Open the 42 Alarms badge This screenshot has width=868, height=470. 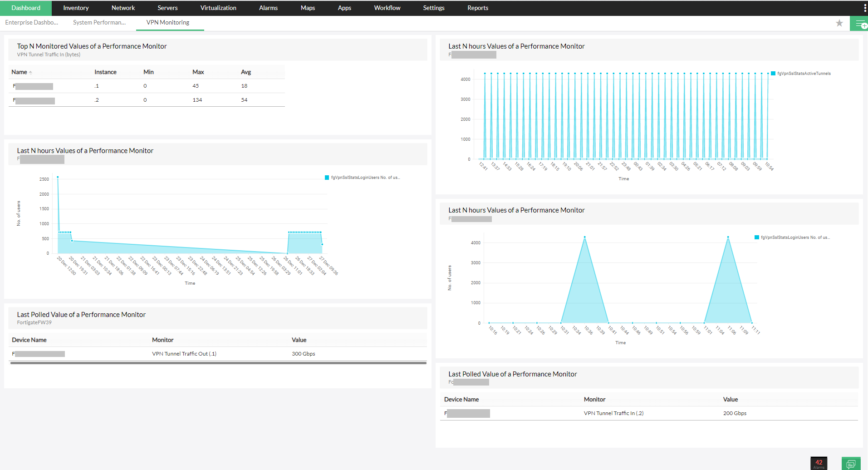pos(819,463)
